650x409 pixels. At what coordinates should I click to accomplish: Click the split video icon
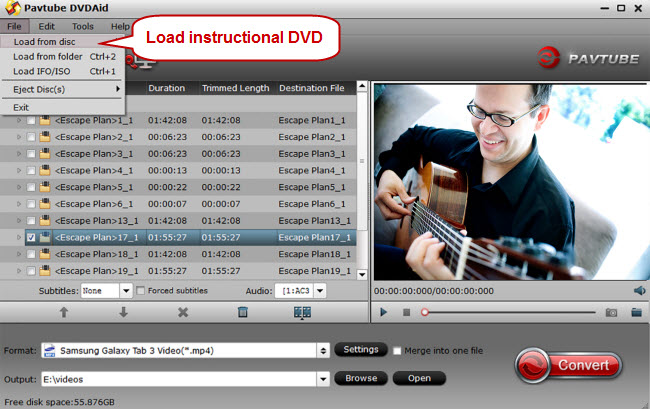(x=303, y=312)
